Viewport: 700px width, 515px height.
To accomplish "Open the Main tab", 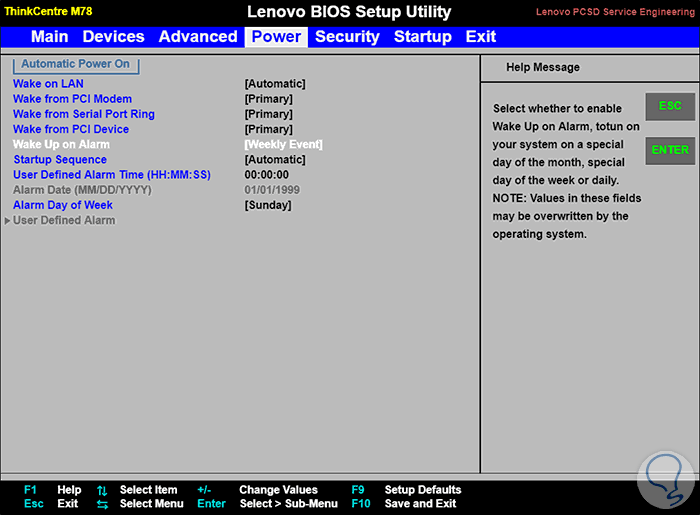I will click(x=50, y=37).
